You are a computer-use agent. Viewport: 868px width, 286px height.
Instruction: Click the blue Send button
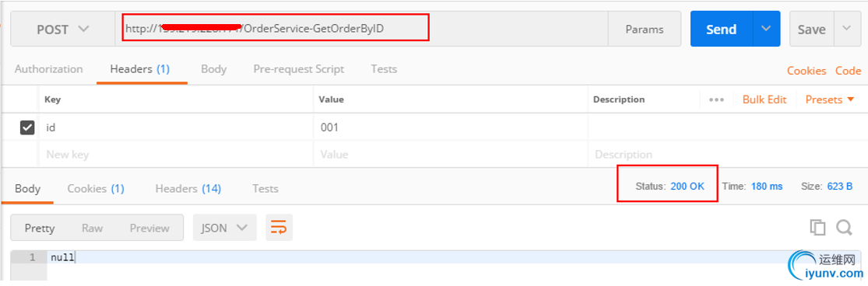click(722, 29)
